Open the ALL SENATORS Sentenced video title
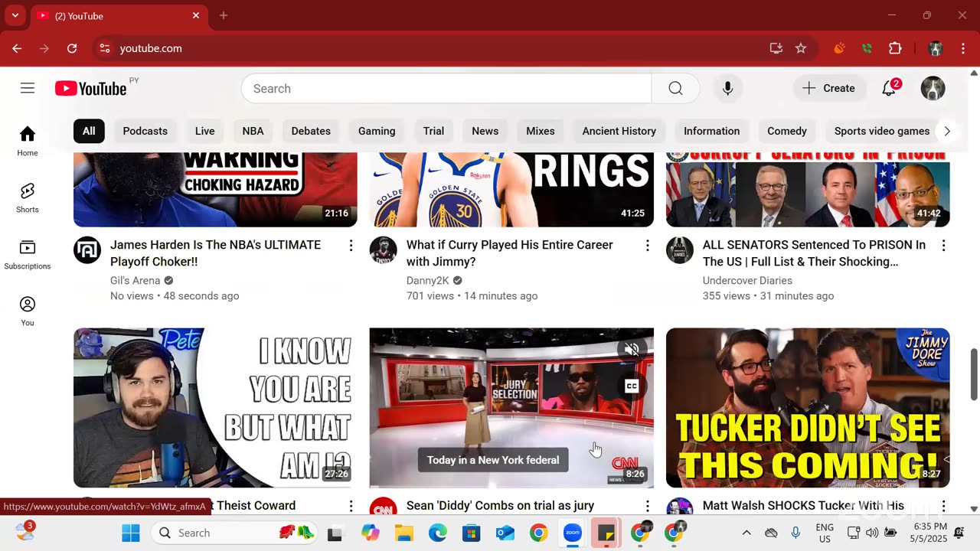 click(x=815, y=253)
